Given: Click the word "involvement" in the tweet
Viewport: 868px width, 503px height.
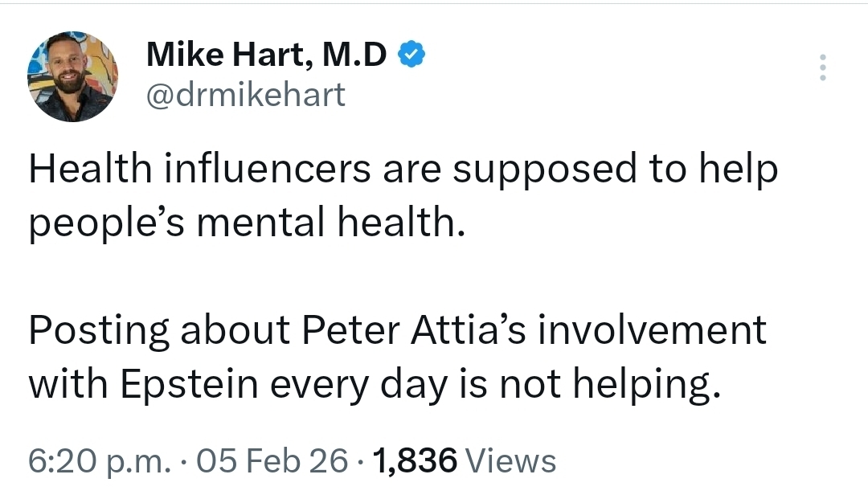Looking at the screenshot, I should tap(652, 331).
